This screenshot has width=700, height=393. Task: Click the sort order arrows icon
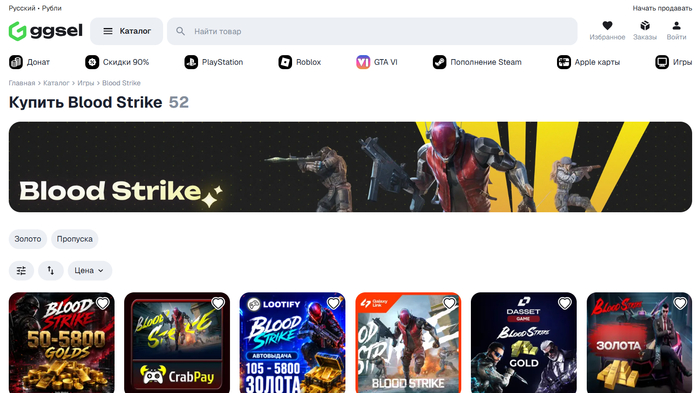click(51, 271)
